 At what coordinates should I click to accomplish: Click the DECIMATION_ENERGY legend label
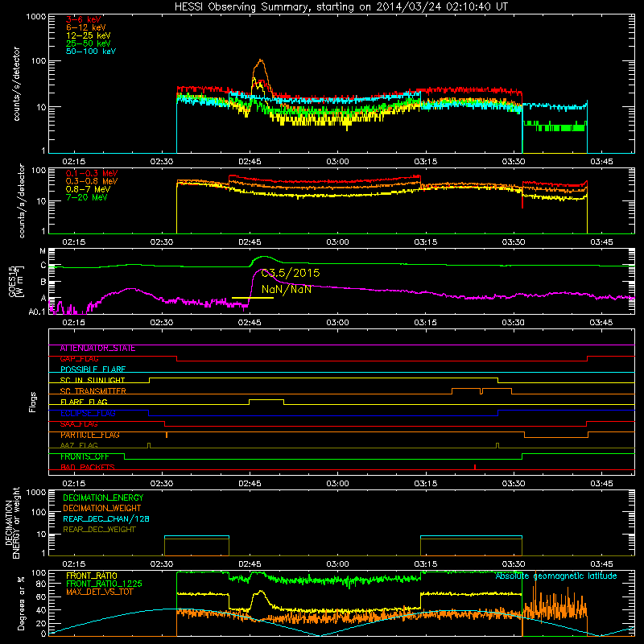click(103, 497)
